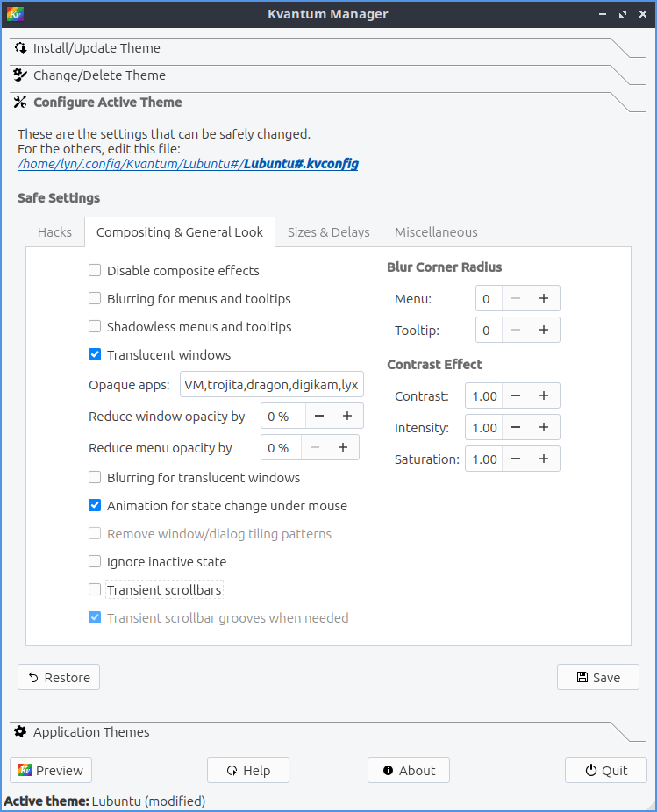Open the About dialog info button
This screenshot has height=812, width=657.
click(408, 770)
